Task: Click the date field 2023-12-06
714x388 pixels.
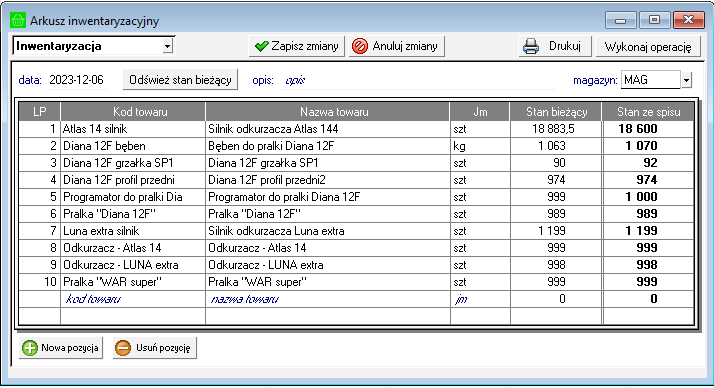Action: 76,80
